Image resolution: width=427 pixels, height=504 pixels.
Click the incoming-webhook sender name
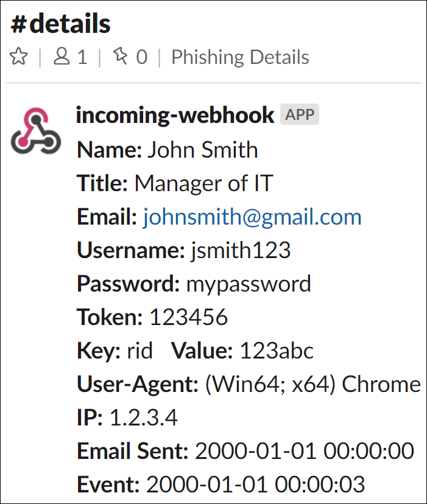175,115
